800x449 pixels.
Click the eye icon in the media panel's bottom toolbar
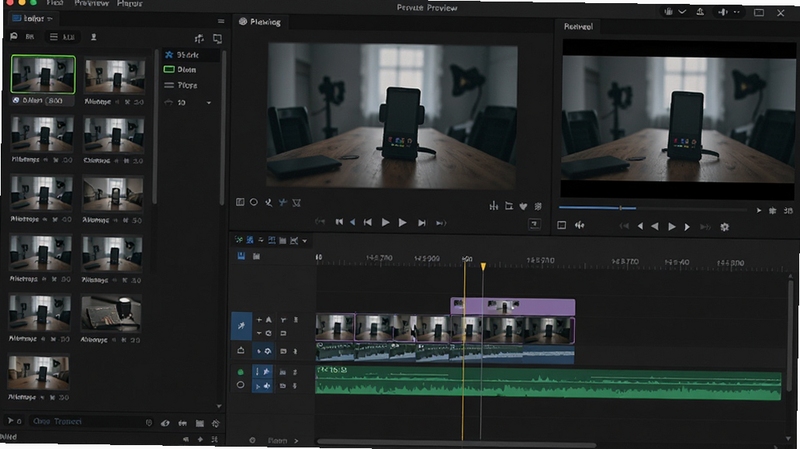click(165, 423)
